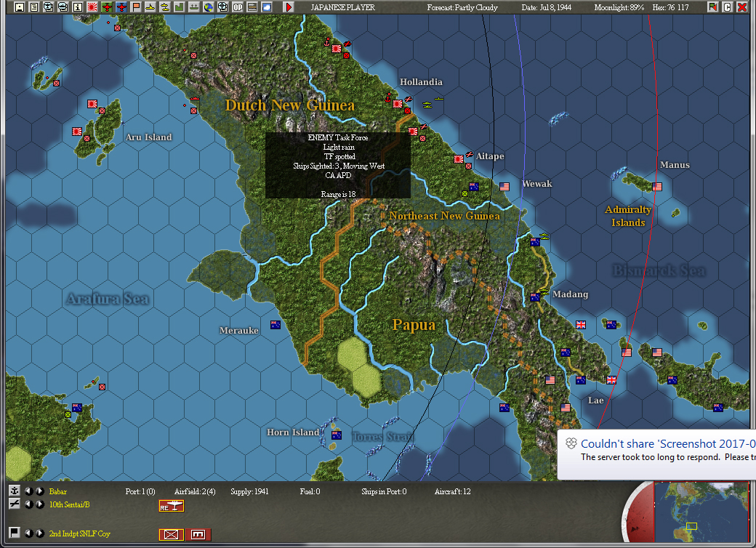Select the red plane on blue icon
This screenshot has width=756, height=548.
(x=121, y=7)
